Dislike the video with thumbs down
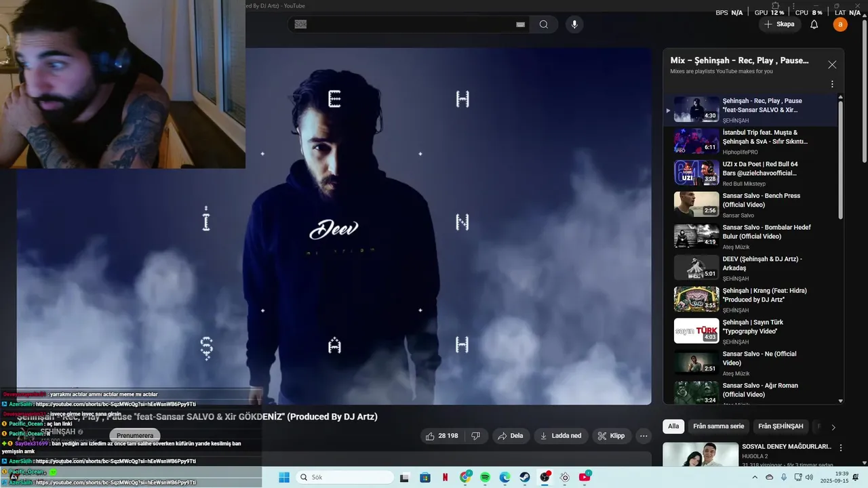Viewport: 868px width, 488px height. [476, 436]
